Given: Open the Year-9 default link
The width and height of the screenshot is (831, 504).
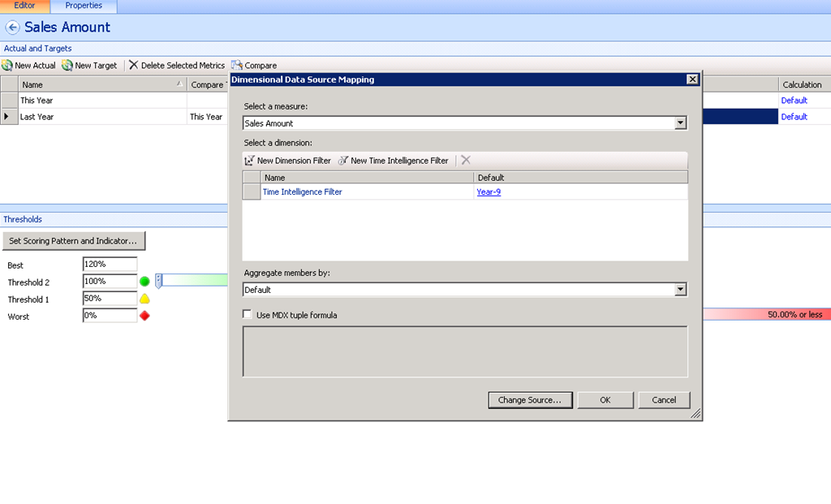Looking at the screenshot, I should pos(489,192).
